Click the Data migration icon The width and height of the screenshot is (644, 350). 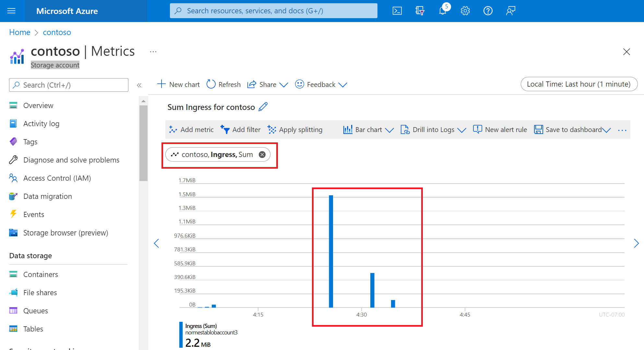[x=13, y=196]
